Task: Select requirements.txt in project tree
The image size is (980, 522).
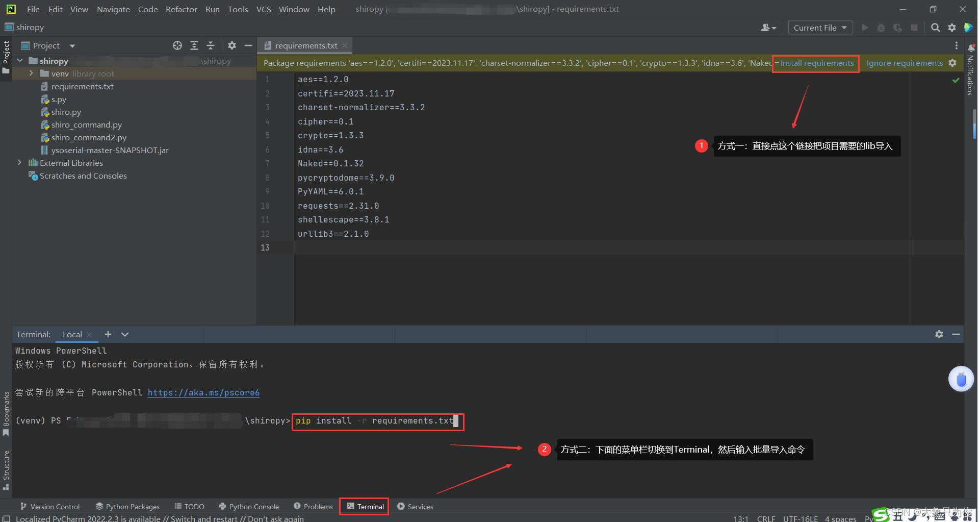Action: pos(82,86)
